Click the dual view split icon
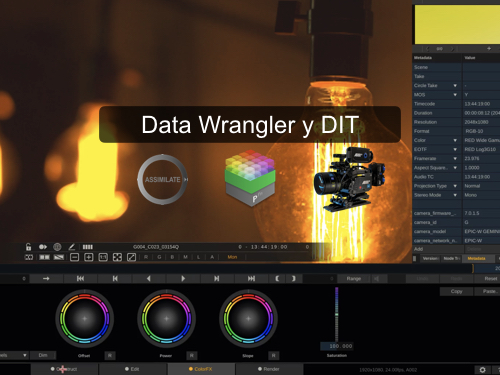 [x=45, y=257]
